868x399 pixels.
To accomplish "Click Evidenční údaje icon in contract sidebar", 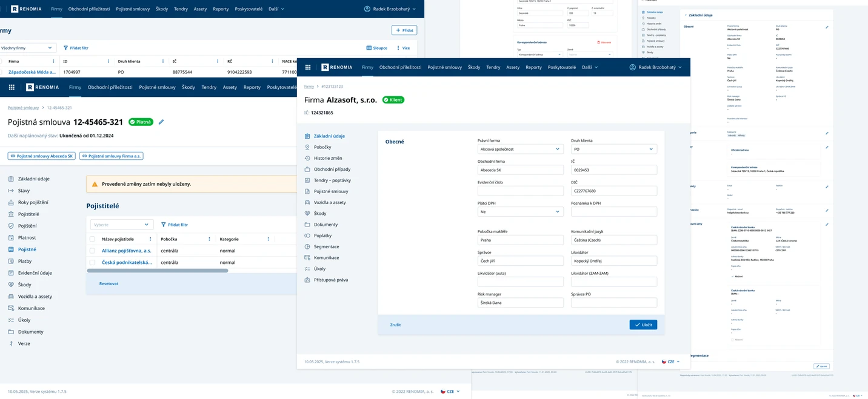I will point(11,273).
